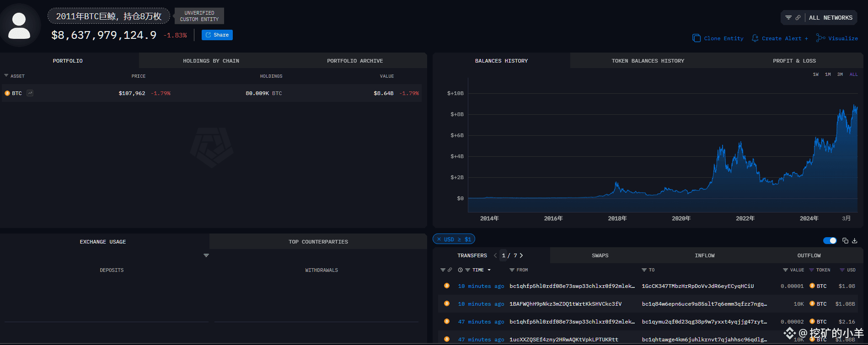Screen dimensions: 868x345
Task: Go to next transfers page arrow
Action: [x=521, y=255]
